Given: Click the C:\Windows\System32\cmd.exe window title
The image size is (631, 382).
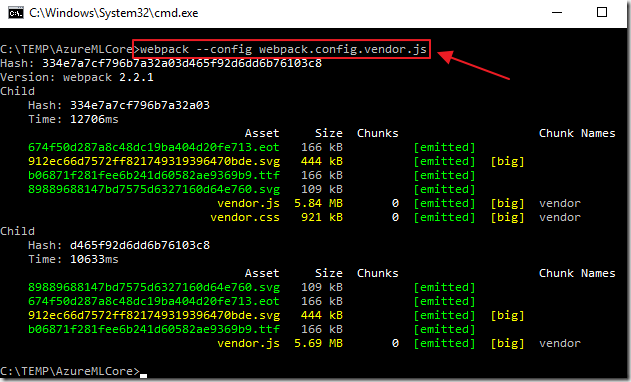Looking at the screenshot, I should tap(114, 13).
